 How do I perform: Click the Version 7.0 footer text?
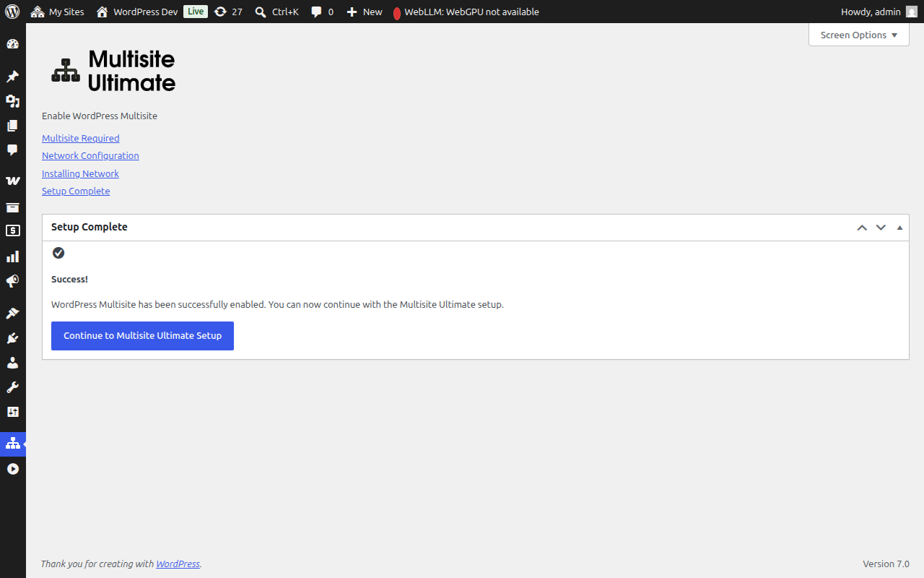[x=886, y=564]
